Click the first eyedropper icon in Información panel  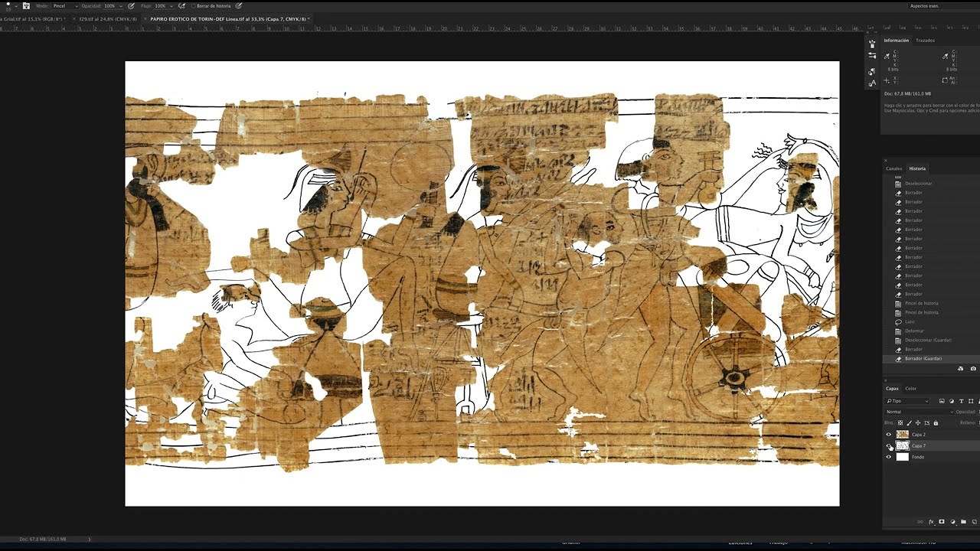click(x=887, y=57)
